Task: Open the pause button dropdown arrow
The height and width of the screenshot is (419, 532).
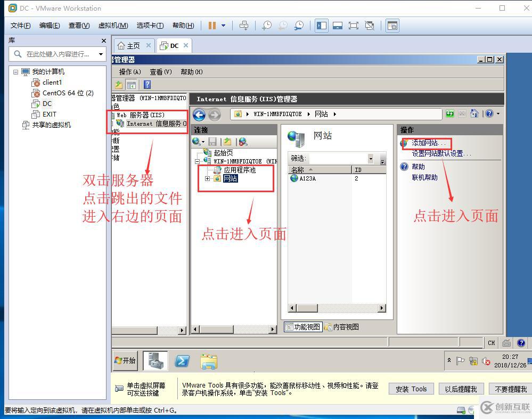Action: (223, 26)
